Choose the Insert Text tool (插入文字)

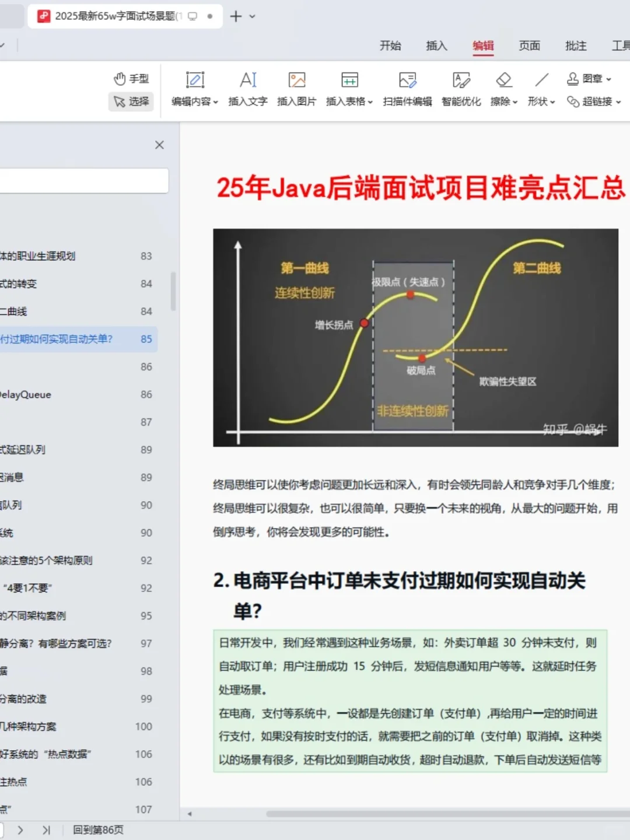(248, 89)
